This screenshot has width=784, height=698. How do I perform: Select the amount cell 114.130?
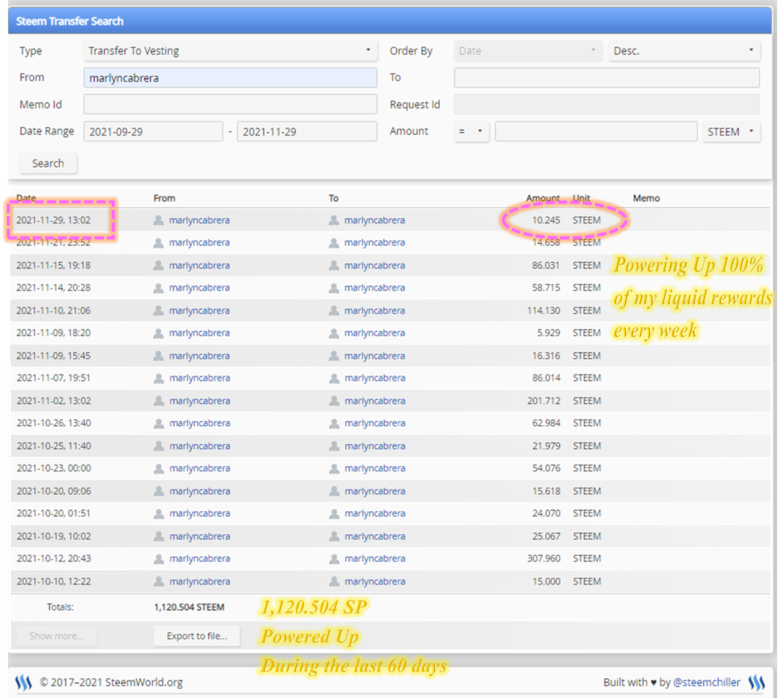coord(543,311)
